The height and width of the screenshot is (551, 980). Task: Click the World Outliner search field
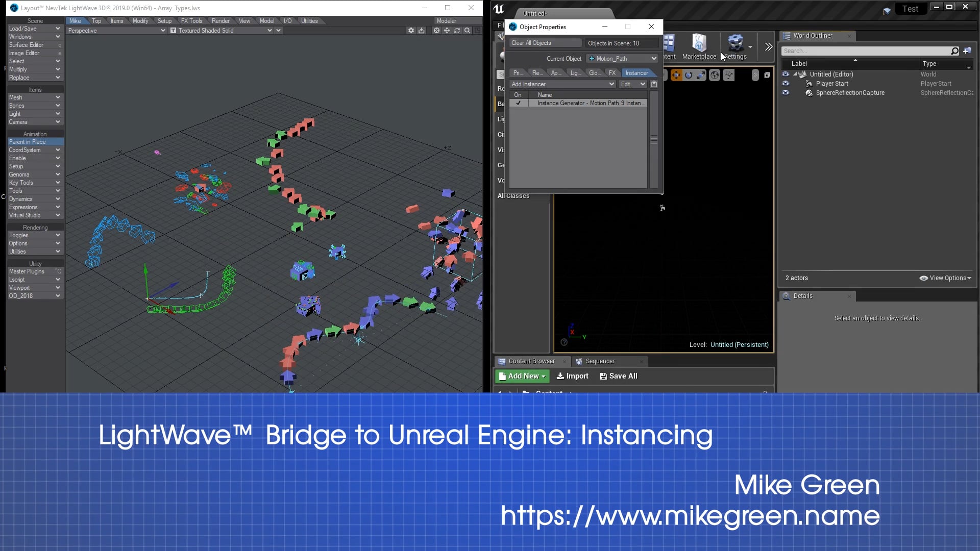[866, 51]
